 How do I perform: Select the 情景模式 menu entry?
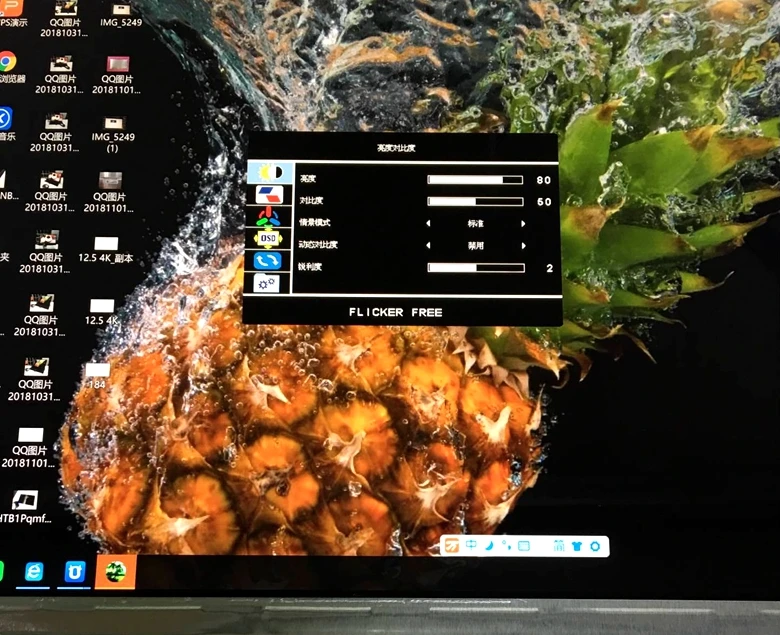314,222
